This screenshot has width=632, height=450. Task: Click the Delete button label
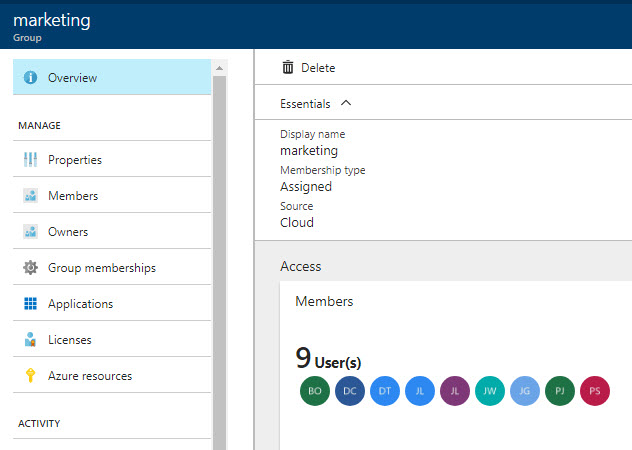pyautogui.click(x=318, y=68)
